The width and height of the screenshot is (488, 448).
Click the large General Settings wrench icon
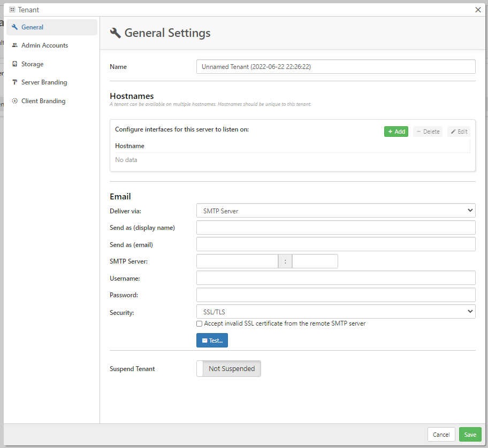(x=116, y=33)
